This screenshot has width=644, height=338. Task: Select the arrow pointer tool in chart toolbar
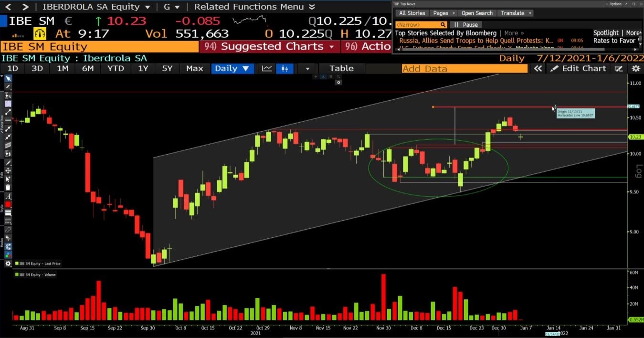click(8, 79)
